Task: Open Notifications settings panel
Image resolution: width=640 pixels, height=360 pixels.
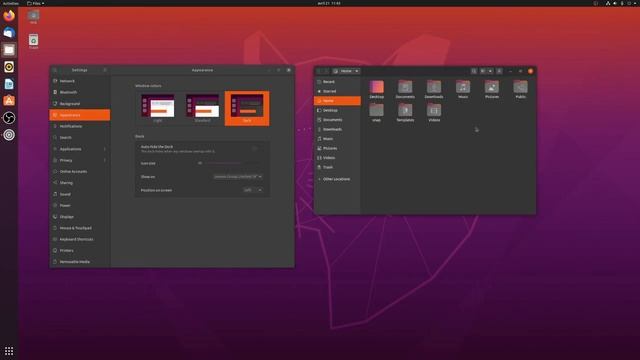Action: coord(80,127)
